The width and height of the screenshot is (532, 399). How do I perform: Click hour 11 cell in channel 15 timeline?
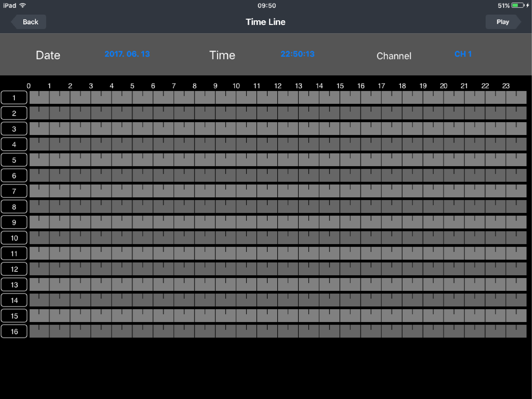coord(267,316)
